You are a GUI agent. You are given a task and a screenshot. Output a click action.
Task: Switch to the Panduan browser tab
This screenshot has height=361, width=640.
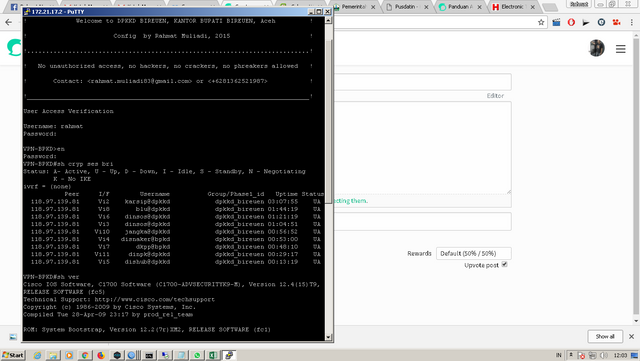point(460,7)
